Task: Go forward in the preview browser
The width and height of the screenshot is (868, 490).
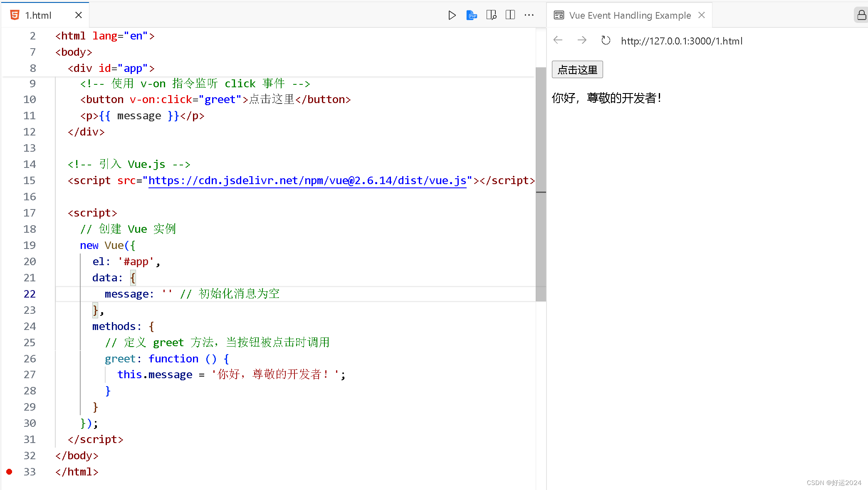Action: click(x=582, y=40)
